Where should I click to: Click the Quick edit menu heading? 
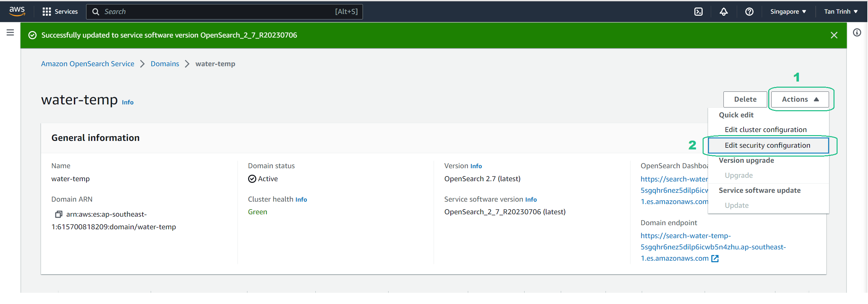click(x=736, y=115)
